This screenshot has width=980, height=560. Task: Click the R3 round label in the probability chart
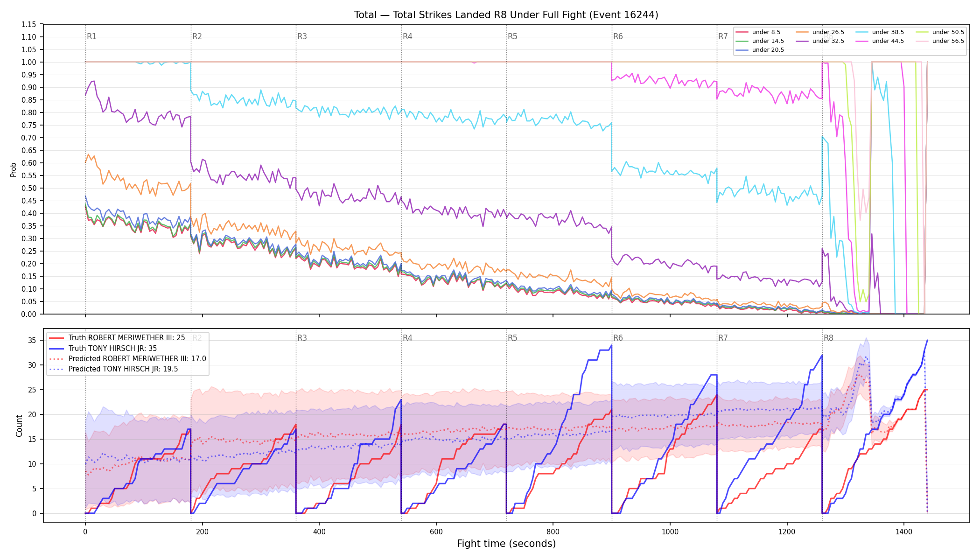(302, 36)
